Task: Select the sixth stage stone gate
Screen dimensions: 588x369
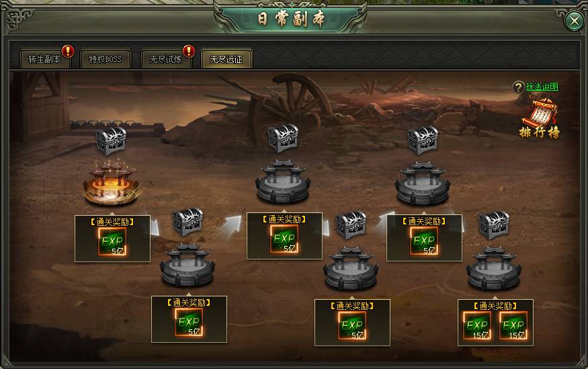Action: point(494,268)
